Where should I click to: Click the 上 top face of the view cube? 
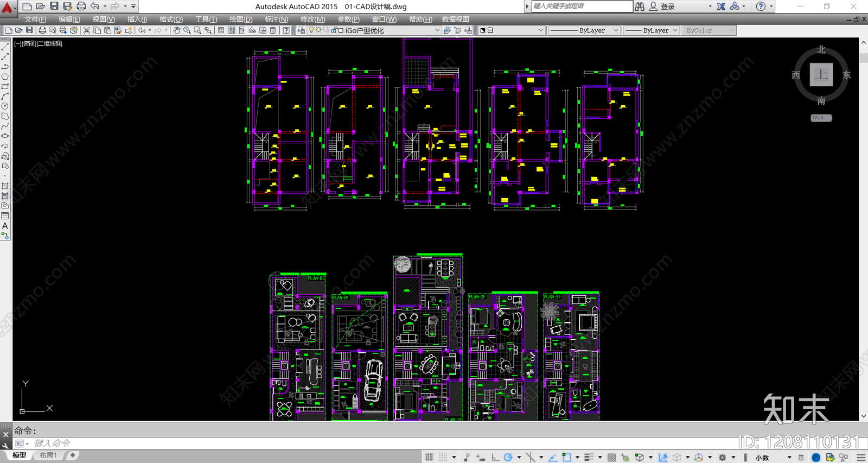tap(821, 74)
